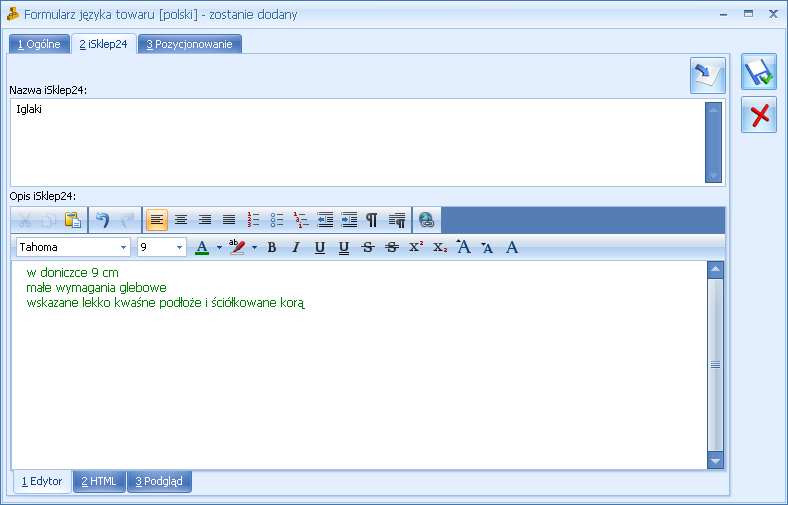Decrease paragraph indent
Viewport: 788px width, 505px height.
(325, 220)
